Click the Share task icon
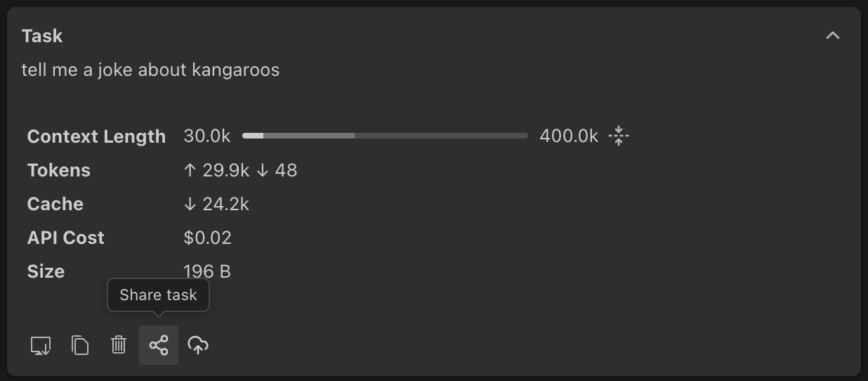This screenshot has height=381, width=868. [x=159, y=345]
